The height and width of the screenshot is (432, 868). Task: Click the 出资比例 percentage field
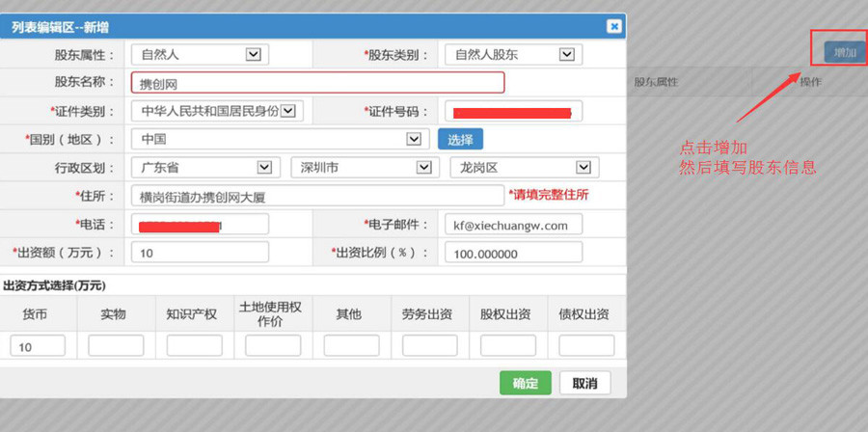[513, 253]
